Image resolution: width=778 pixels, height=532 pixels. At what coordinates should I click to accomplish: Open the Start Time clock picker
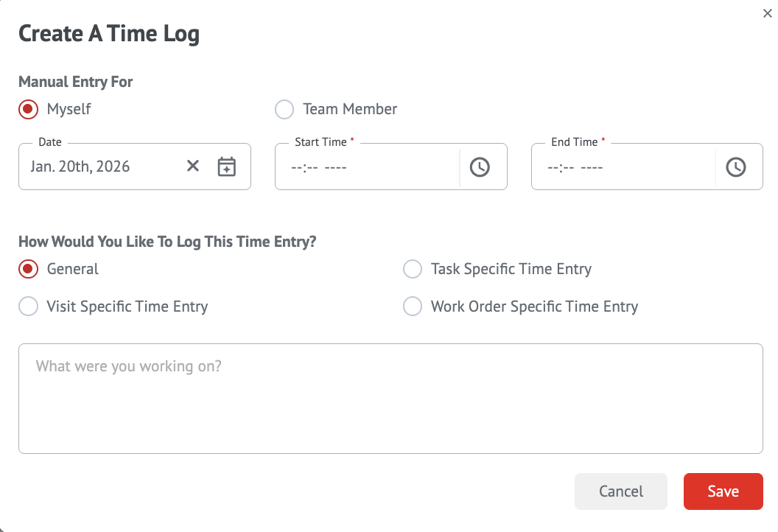pyautogui.click(x=480, y=167)
